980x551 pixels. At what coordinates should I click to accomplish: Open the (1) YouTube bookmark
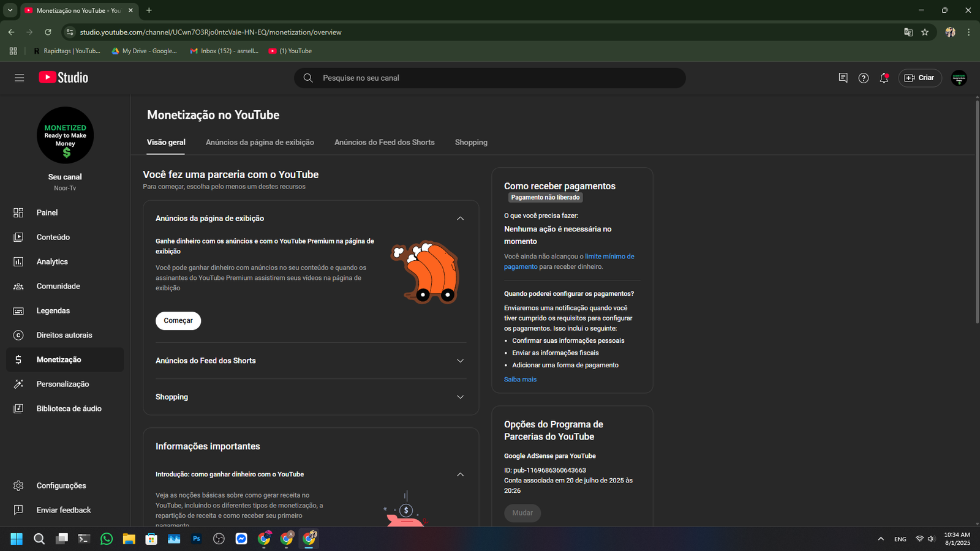coord(290,51)
